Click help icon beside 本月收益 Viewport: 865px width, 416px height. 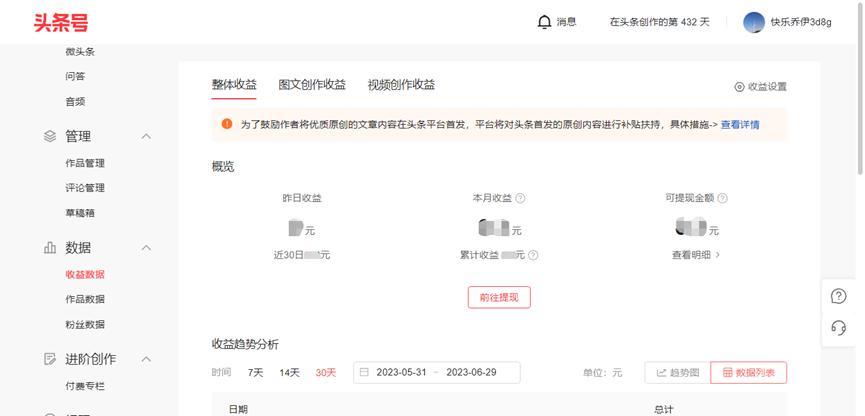[520, 198]
